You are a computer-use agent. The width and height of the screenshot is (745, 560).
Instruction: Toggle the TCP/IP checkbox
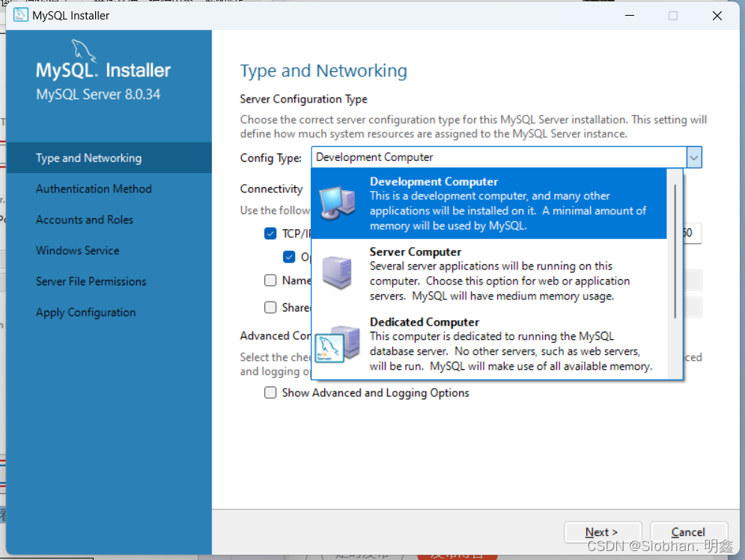[x=270, y=234]
